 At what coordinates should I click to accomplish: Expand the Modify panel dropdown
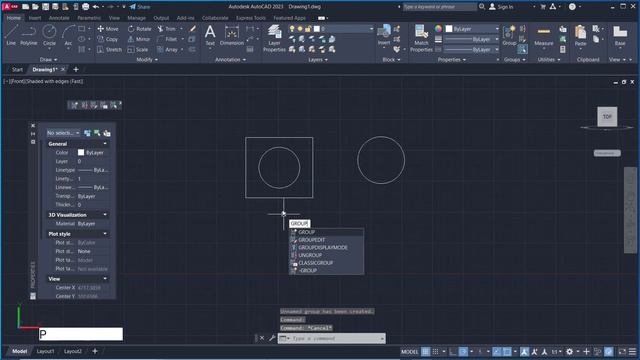[x=147, y=60]
